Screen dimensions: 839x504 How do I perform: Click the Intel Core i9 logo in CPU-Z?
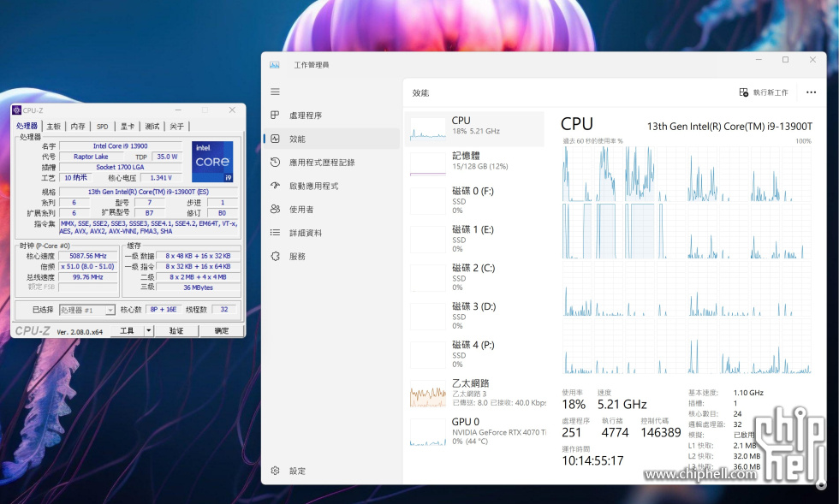coord(212,161)
